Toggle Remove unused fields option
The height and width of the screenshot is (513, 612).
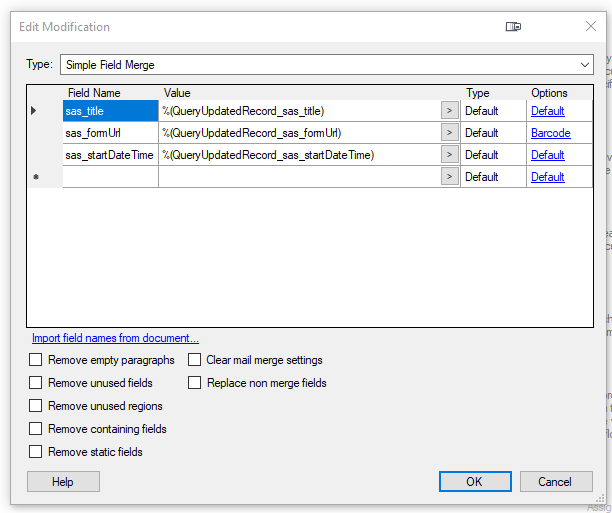[36, 383]
